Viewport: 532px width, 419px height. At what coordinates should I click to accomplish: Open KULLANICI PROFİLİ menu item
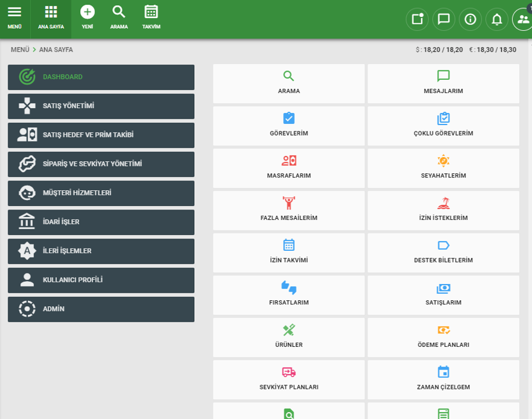[x=101, y=280]
